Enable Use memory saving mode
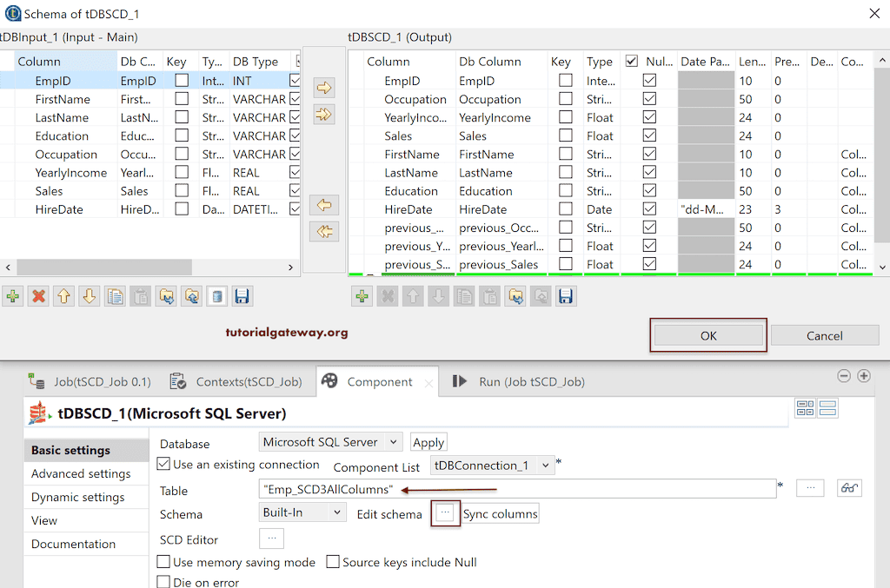The height and width of the screenshot is (588, 890). [x=163, y=562]
